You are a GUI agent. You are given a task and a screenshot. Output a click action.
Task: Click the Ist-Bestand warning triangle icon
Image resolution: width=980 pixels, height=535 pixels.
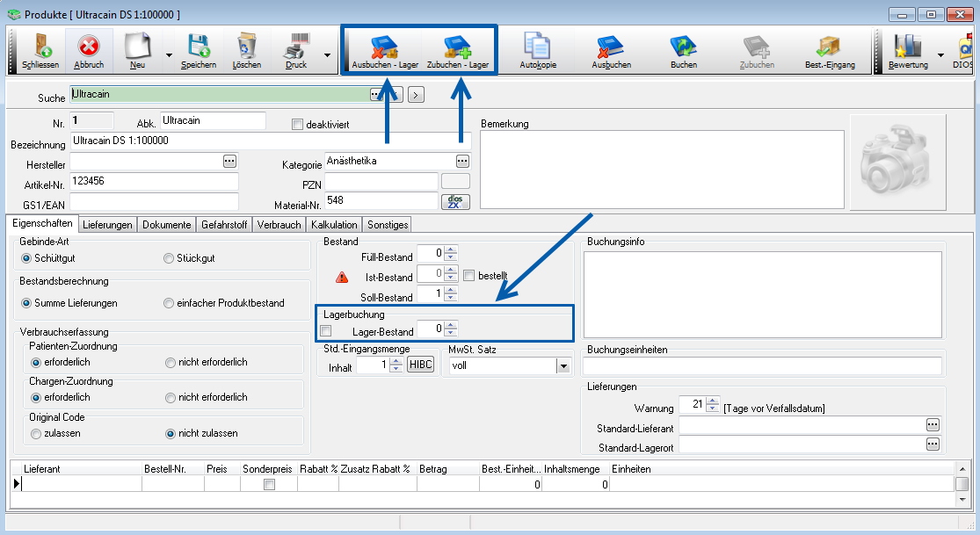(342, 277)
